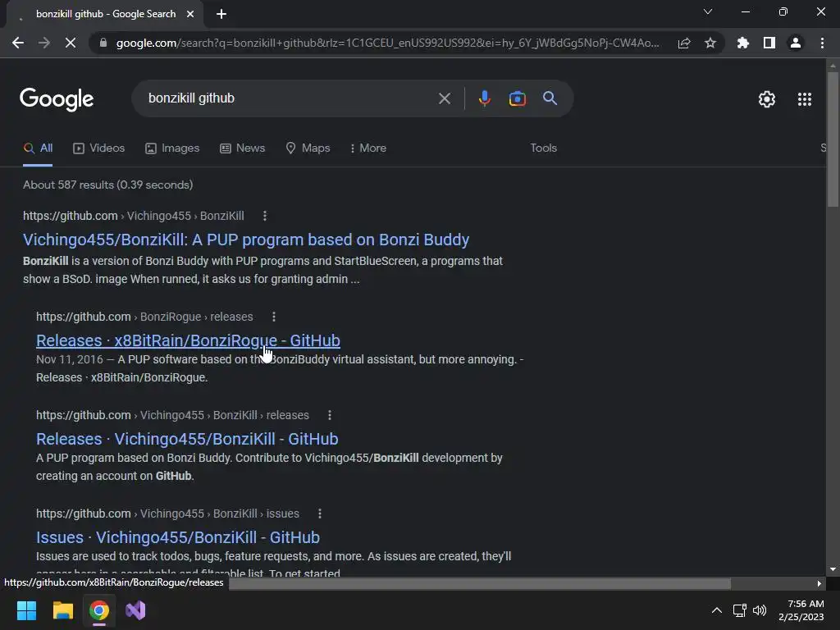Click Chrome icon in taskbar
840x630 pixels.
[99, 610]
